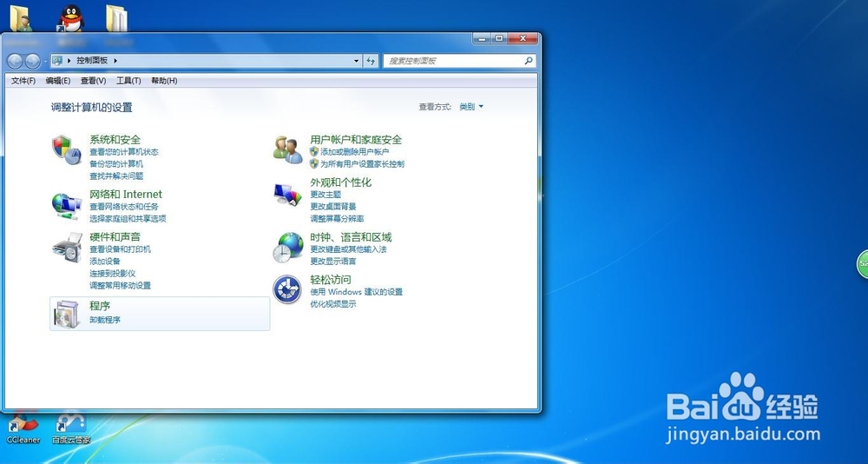Click 时钟、语言和区域 heading link
Screen dimensions: 868x464
[351, 237]
